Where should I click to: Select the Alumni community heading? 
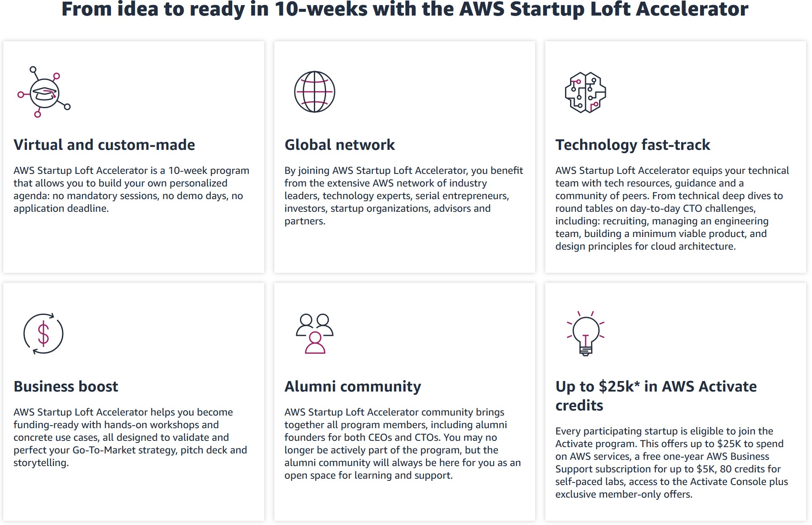pyautogui.click(x=353, y=386)
